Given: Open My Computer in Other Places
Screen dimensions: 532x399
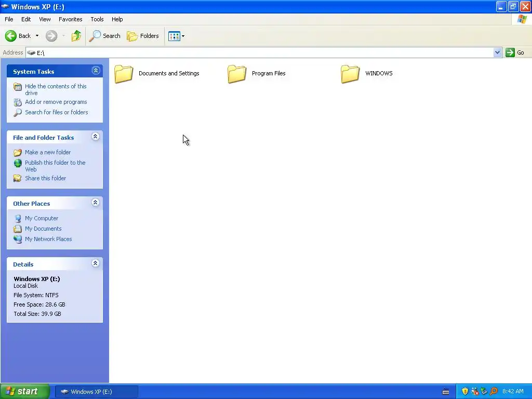Looking at the screenshot, I should pyautogui.click(x=42, y=218).
